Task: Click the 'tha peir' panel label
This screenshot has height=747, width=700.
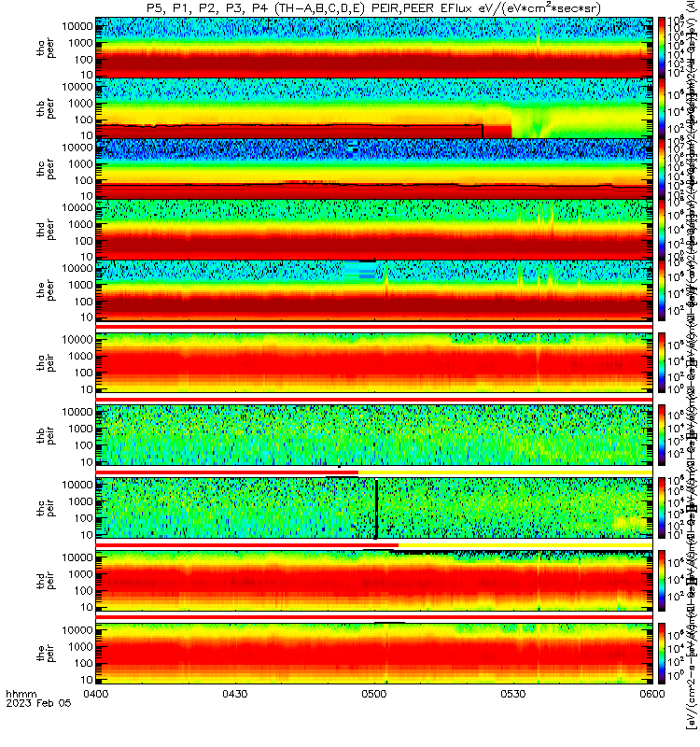Action: pos(46,363)
